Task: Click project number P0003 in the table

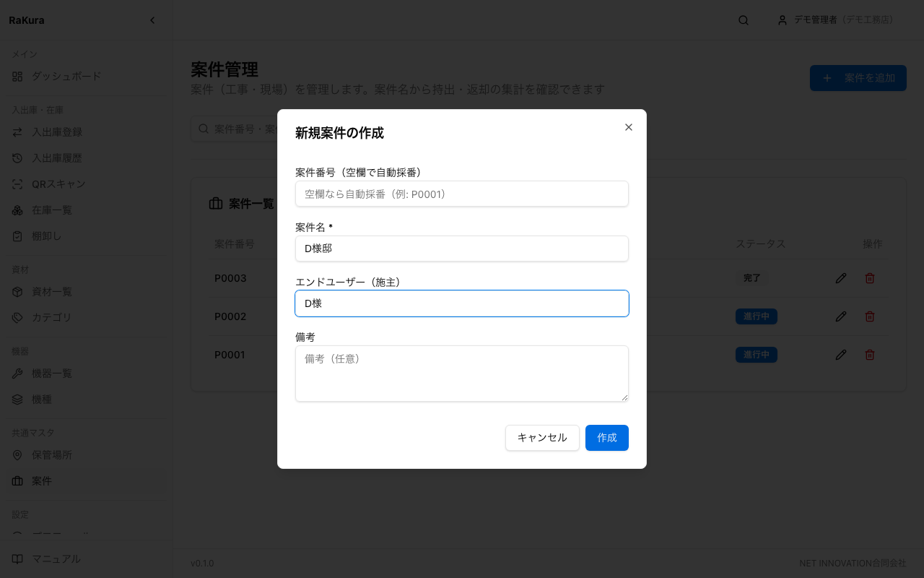Action: 230,278
